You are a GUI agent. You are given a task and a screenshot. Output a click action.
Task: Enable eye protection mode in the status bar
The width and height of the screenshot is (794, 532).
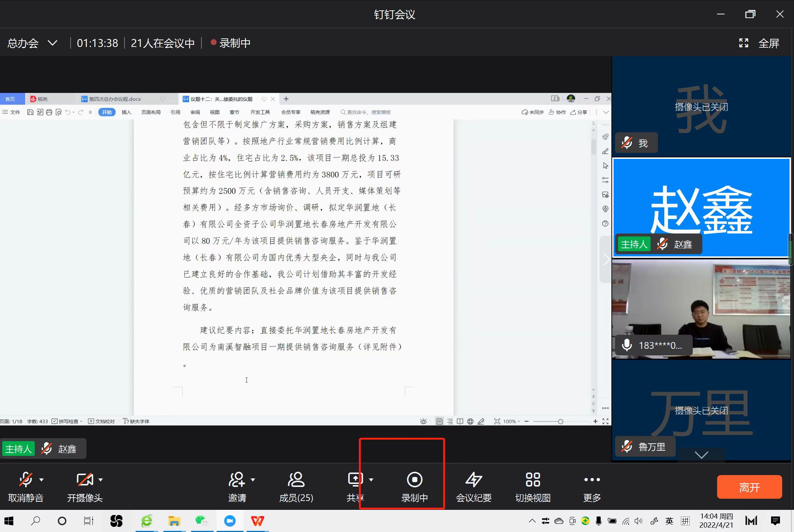click(x=424, y=421)
